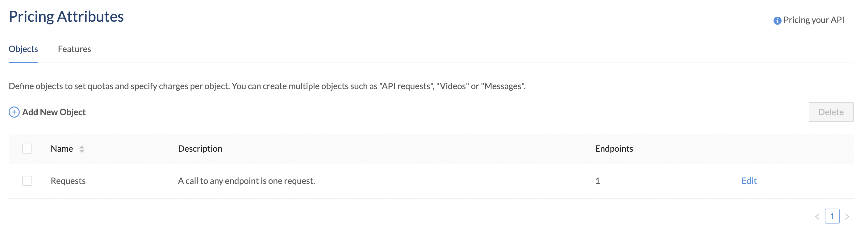Go to previous page with left chevron
Viewport: 868px width, 234px height.
[817, 216]
